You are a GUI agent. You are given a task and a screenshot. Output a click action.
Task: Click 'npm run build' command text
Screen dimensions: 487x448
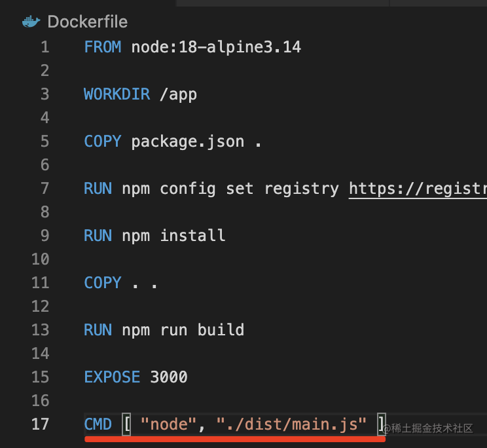point(183,330)
